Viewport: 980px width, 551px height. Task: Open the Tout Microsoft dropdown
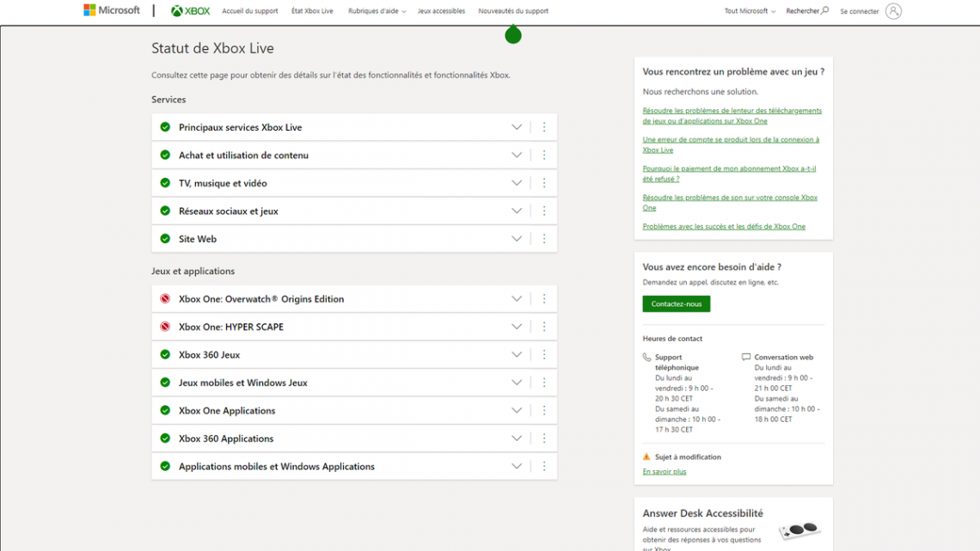point(750,11)
